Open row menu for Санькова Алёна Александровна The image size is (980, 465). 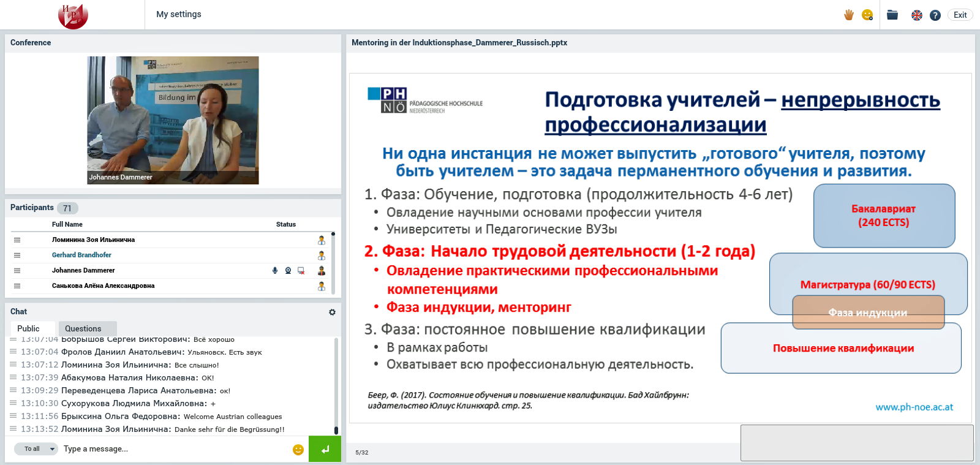17,286
